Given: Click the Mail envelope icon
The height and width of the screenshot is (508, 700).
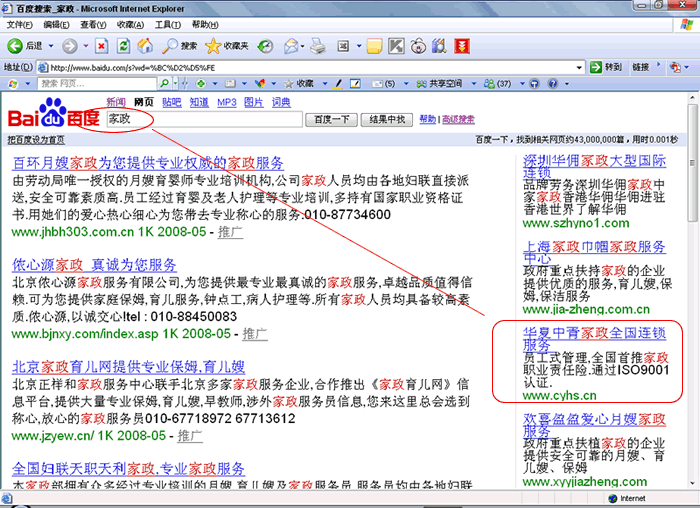Looking at the screenshot, I should click(290, 46).
